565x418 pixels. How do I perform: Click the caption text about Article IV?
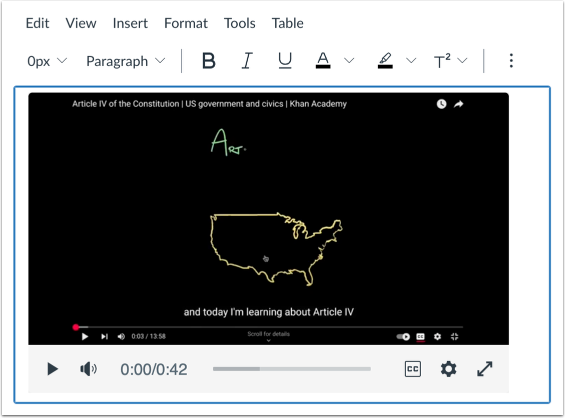(x=268, y=312)
